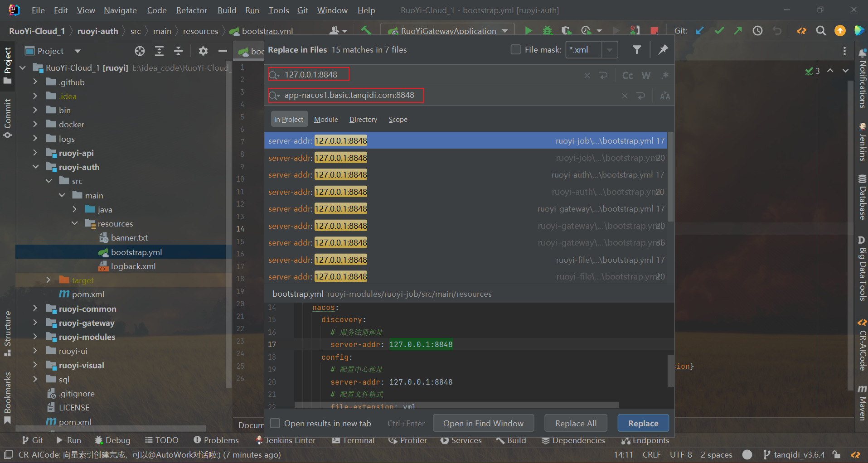Run the RuoYiGatewayApplication configuration
The height and width of the screenshot is (463, 868).
(529, 31)
